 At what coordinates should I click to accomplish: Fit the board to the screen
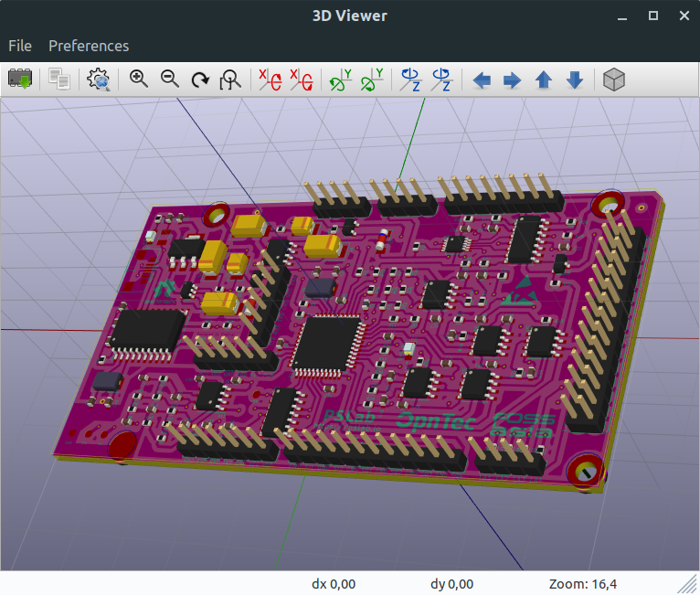click(231, 80)
